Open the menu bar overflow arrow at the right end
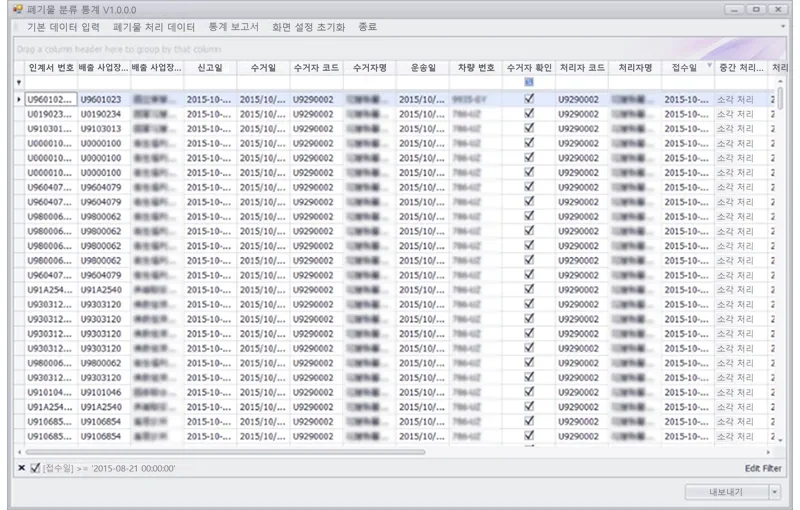Viewport: 800px width, 510px height. pyautogui.click(x=783, y=27)
